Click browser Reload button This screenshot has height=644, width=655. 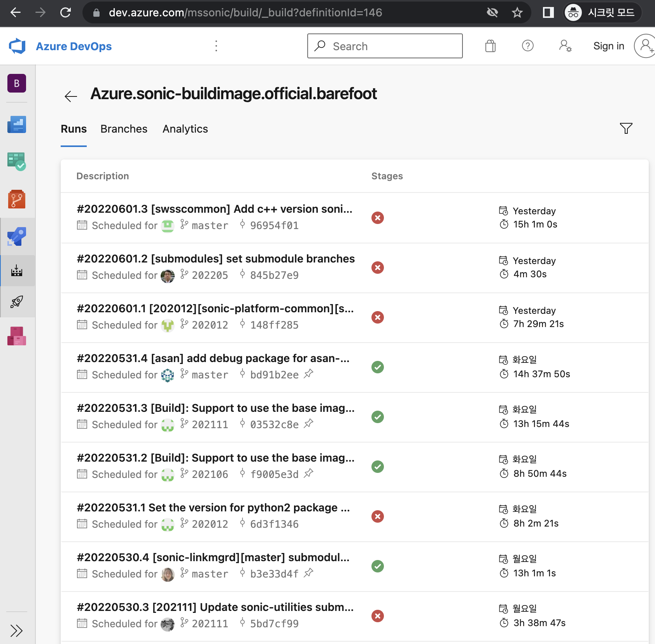[66, 13]
